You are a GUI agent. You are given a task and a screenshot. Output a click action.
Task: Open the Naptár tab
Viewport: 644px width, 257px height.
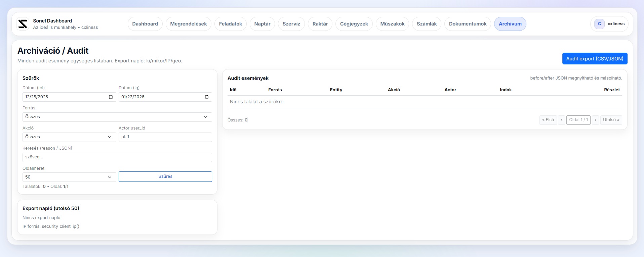coord(262,24)
